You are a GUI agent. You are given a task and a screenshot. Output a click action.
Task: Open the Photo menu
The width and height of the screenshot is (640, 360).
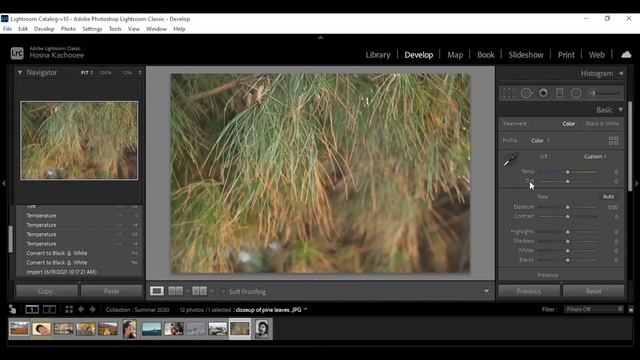pyautogui.click(x=68, y=29)
